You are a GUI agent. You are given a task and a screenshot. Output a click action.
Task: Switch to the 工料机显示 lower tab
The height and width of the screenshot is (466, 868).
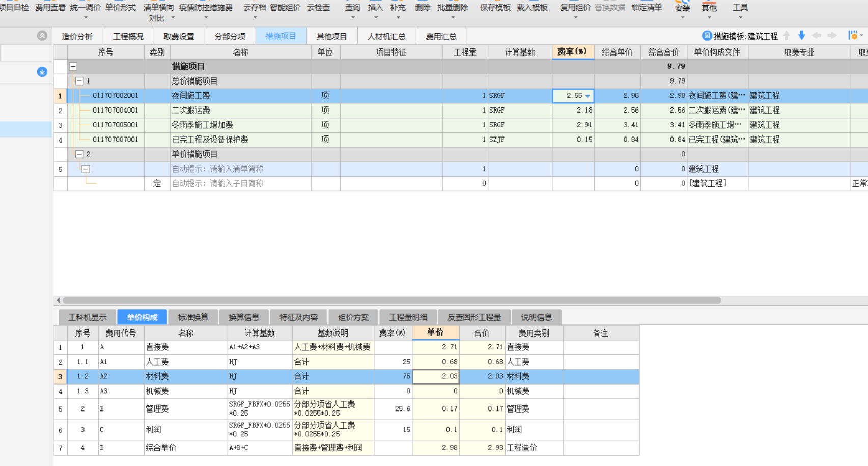88,317
